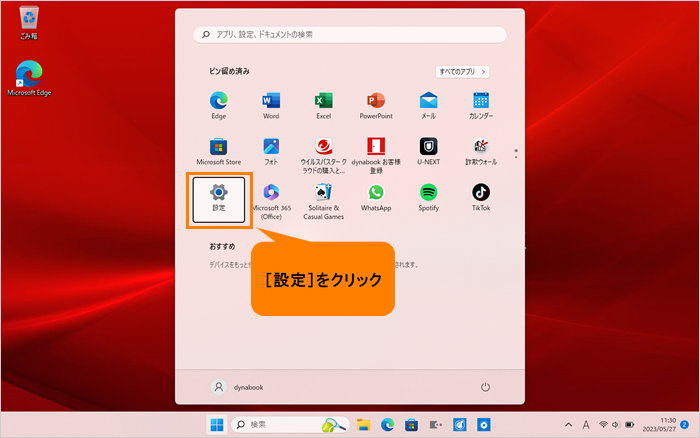Select Microsoft Edge desktop shortcut
700x438 pixels.
(29, 78)
